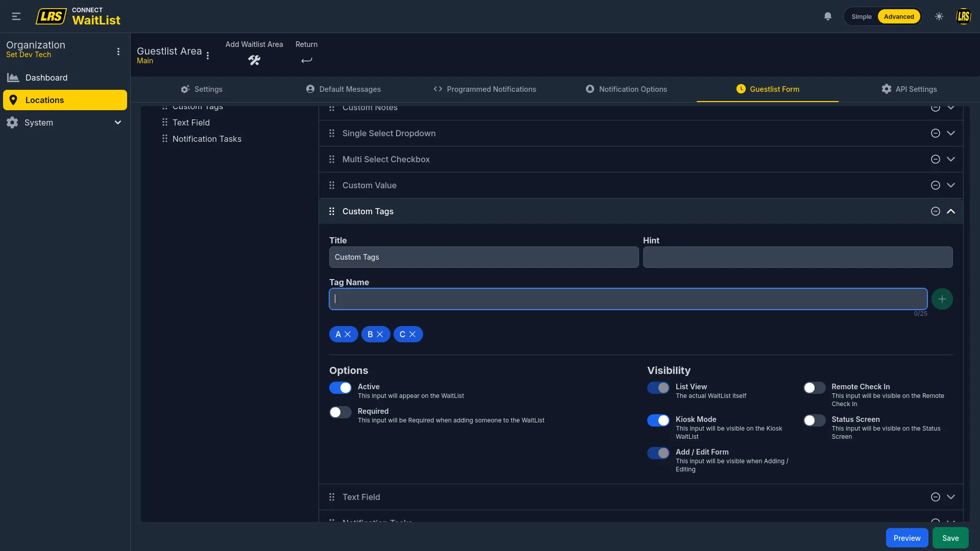Click the Title input field

coord(484,257)
